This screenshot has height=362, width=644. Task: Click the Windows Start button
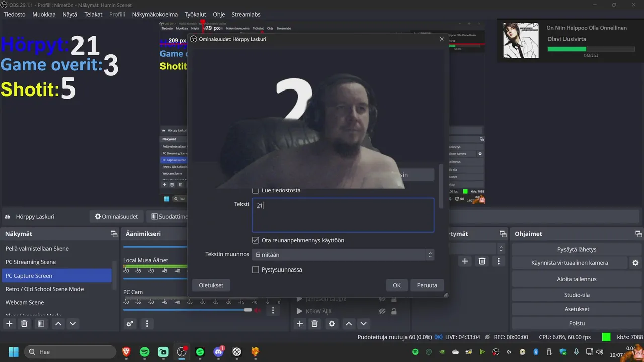point(14,352)
